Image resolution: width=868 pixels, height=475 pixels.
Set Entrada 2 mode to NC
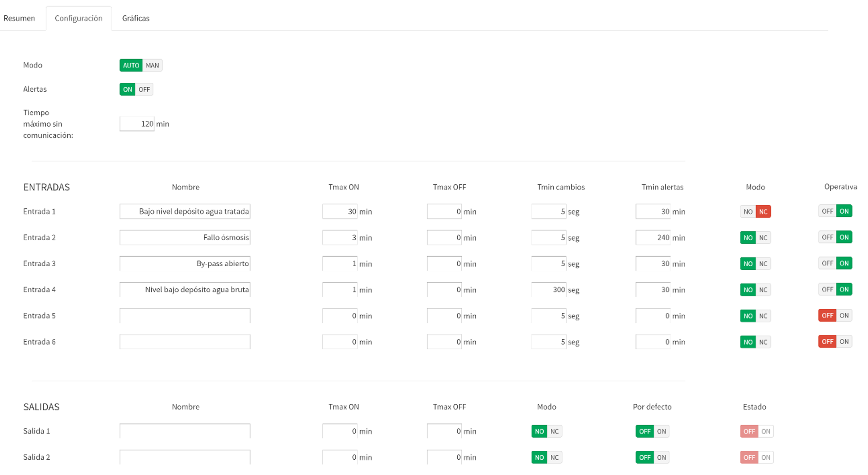point(763,238)
